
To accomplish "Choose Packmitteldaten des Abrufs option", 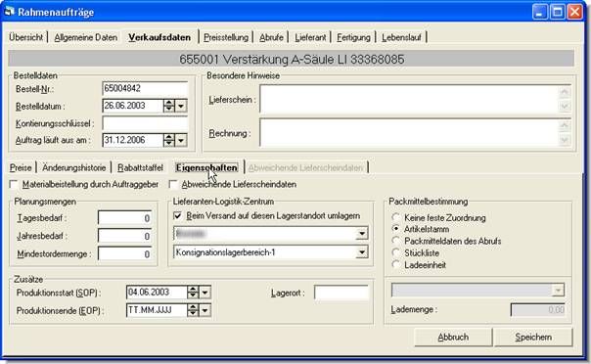I will 395,241.
